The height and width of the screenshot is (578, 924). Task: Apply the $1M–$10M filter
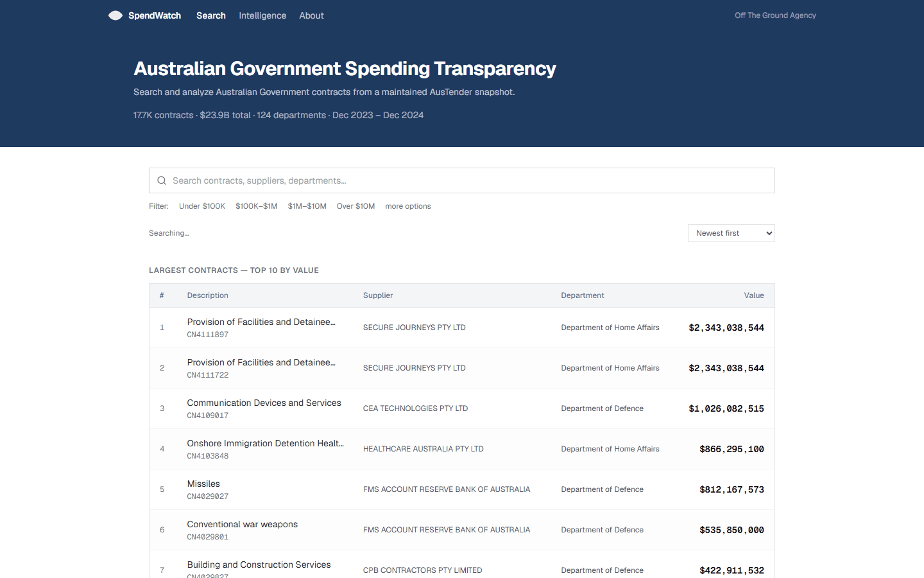coord(307,206)
